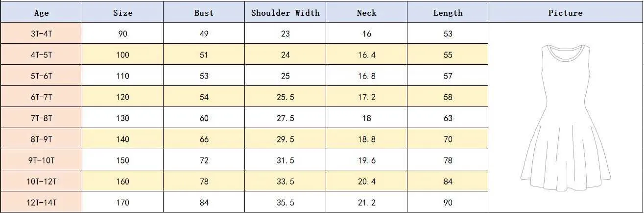
Task: Select the Age column header
Action: [x=41, y=12]
